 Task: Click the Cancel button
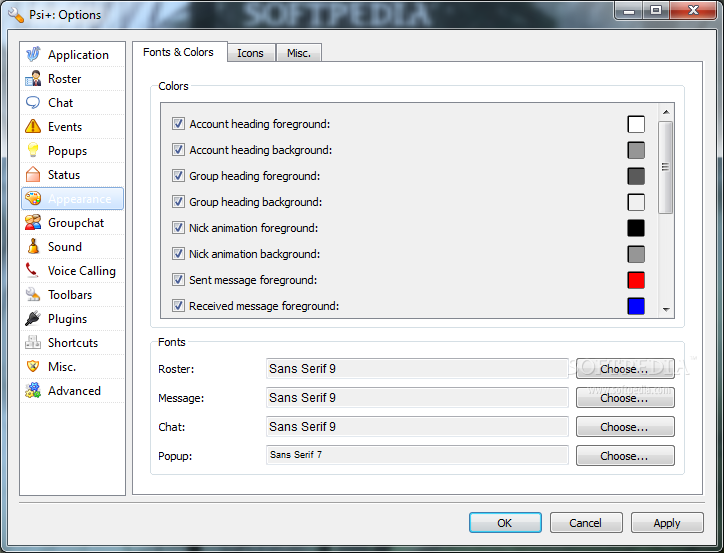click(586, 523)
